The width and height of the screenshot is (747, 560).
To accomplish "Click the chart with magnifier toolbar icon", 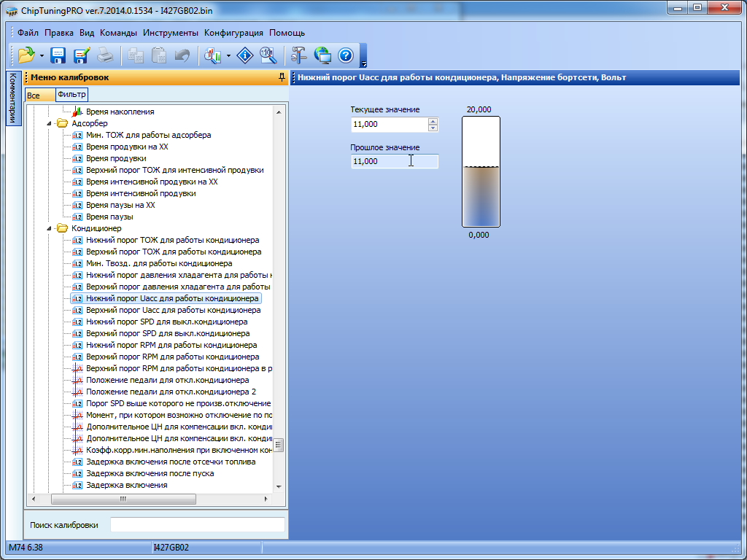I will pos(213,55).
